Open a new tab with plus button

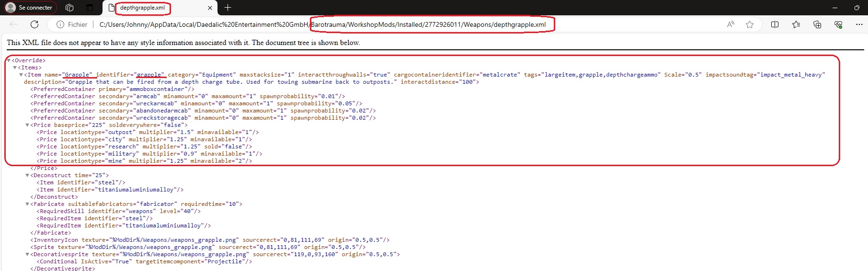[x=228, y=8]
